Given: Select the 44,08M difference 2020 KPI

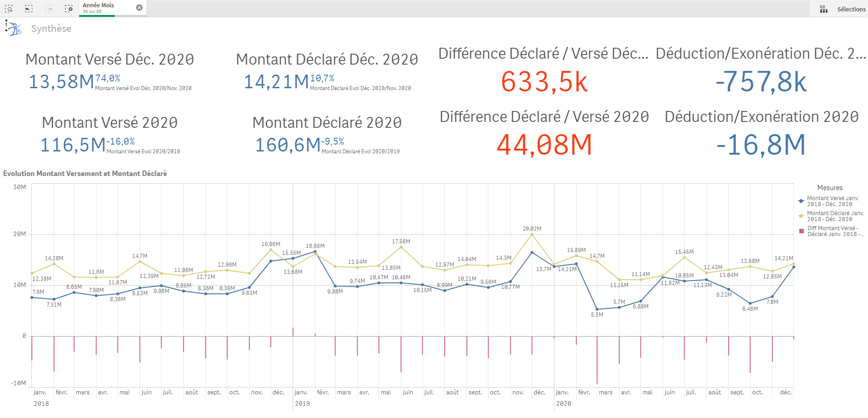Looking at the screenshot, I should 544,145.
